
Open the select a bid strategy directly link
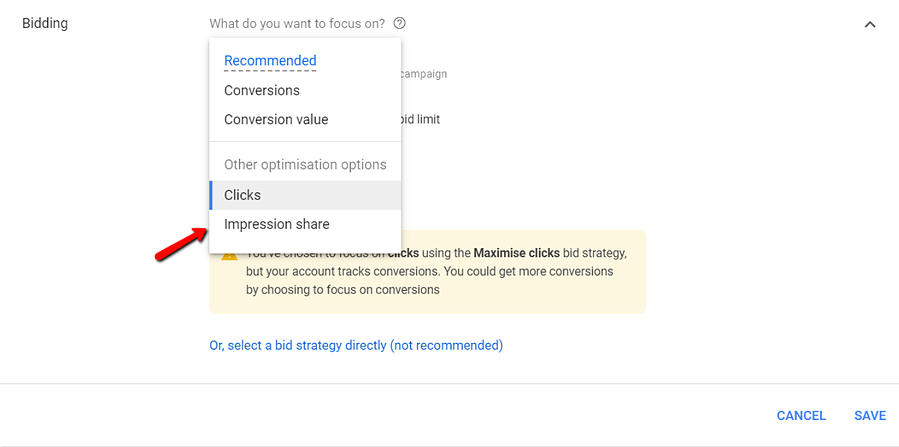pyautogui.click(x=356, y=345)
